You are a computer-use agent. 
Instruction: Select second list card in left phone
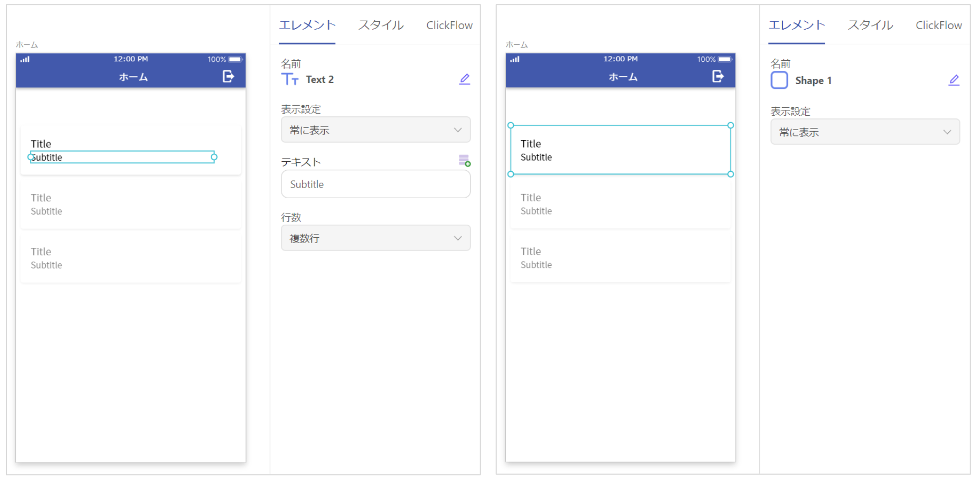point(131,205)
